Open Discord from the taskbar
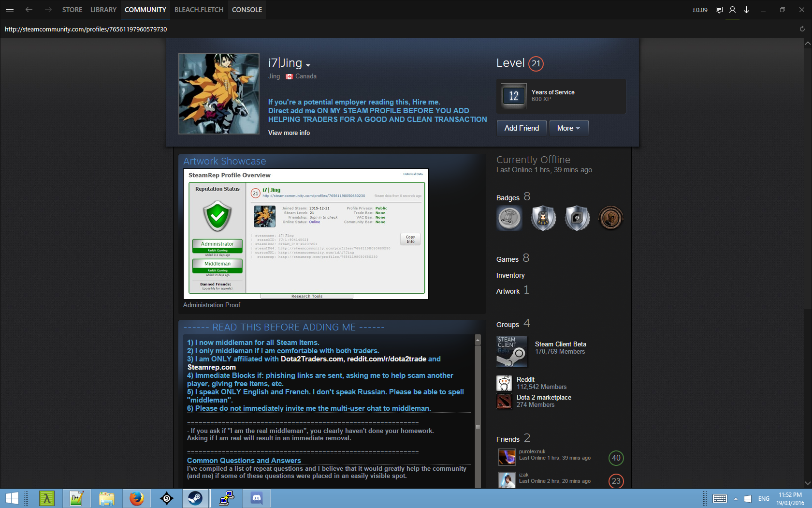 [257, 498]
